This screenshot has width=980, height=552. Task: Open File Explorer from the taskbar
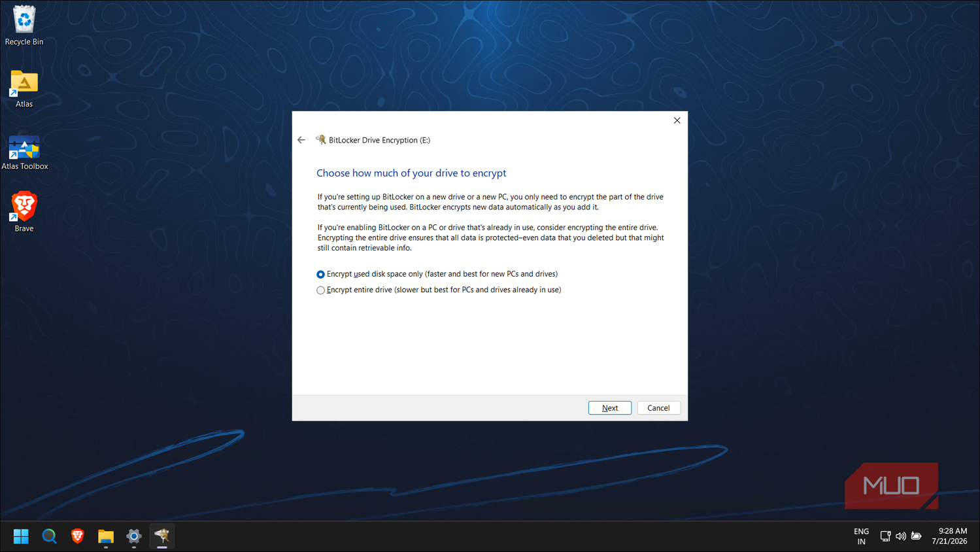coord(106,536)
